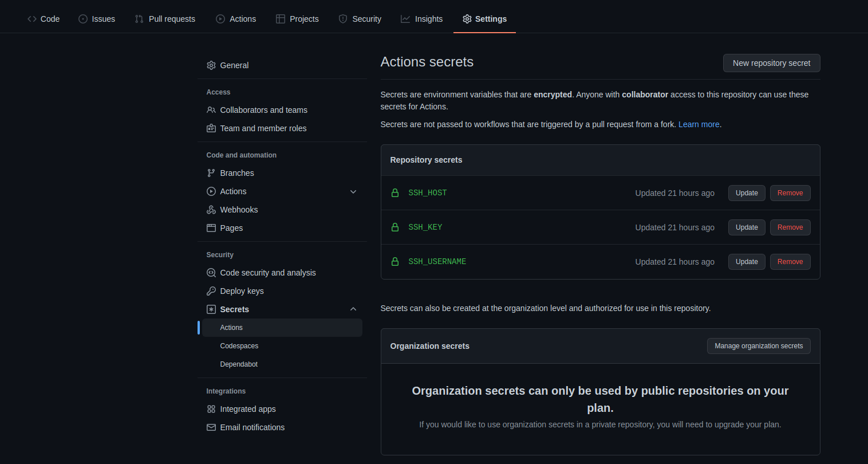Click the Deploy keys key icon
This screenshot has height=464, width=868.
[211, 291]
